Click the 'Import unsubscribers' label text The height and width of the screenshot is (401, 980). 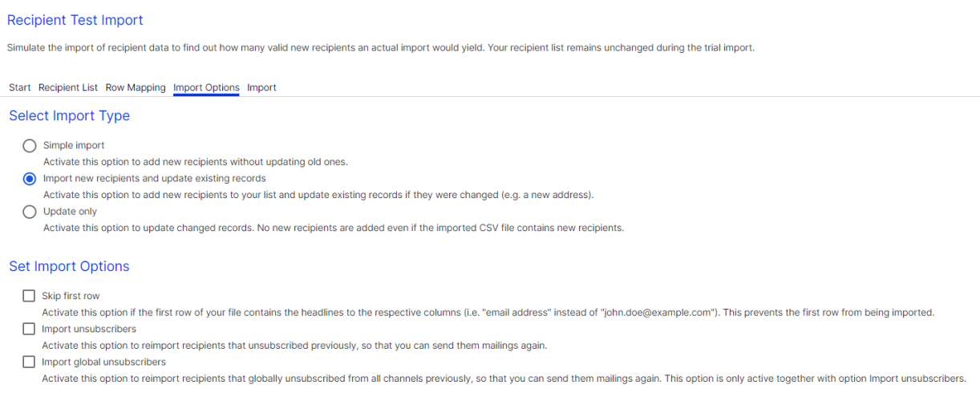[x=89, y=329]
